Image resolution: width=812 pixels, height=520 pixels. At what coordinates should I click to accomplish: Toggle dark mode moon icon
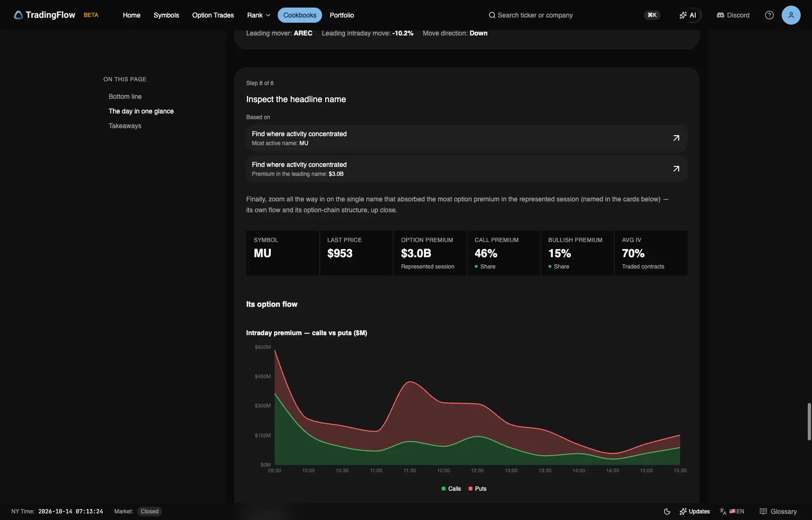[667, 511]
